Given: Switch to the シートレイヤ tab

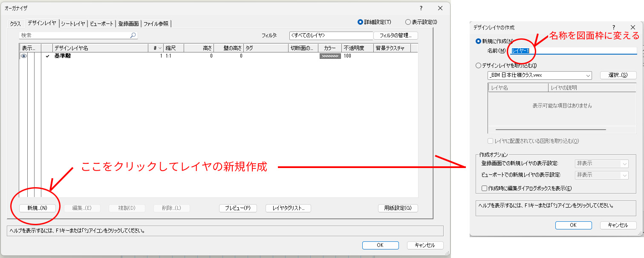Looking at the screenshot, I should (x=73, y=24).
